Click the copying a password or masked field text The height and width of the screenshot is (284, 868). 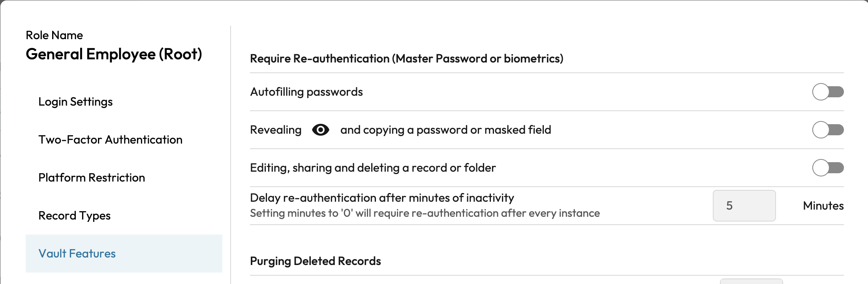[445, 130]
